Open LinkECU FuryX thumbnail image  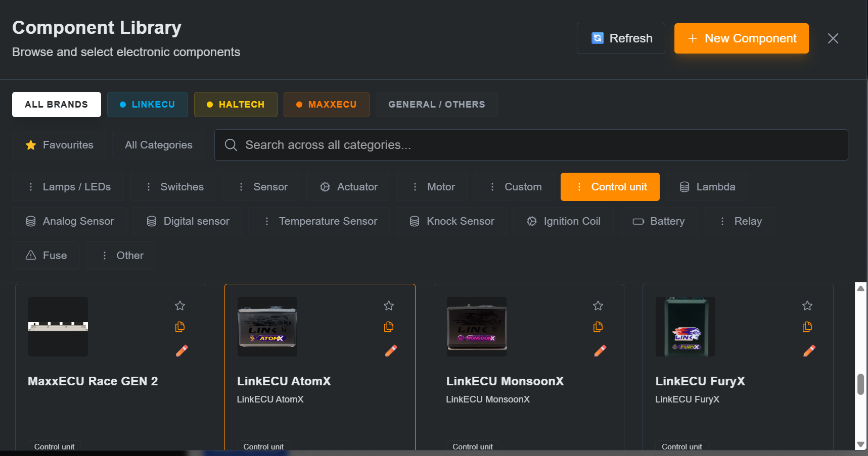tap(686, 327)
